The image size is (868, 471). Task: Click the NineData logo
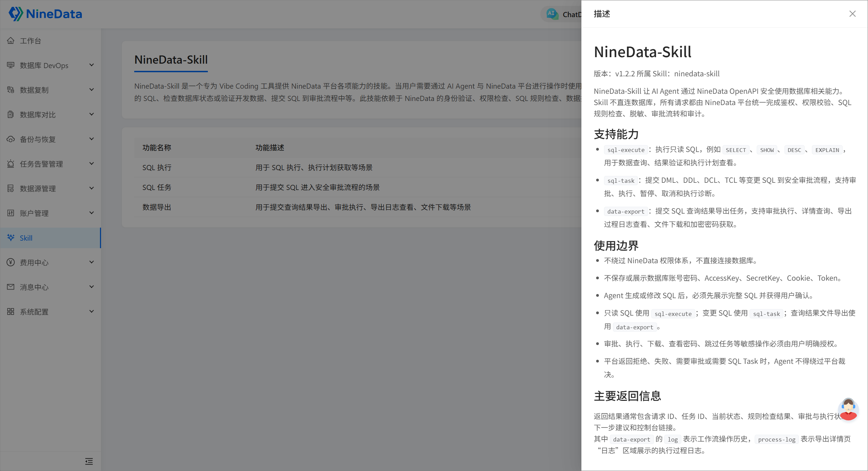pos(45,14)
